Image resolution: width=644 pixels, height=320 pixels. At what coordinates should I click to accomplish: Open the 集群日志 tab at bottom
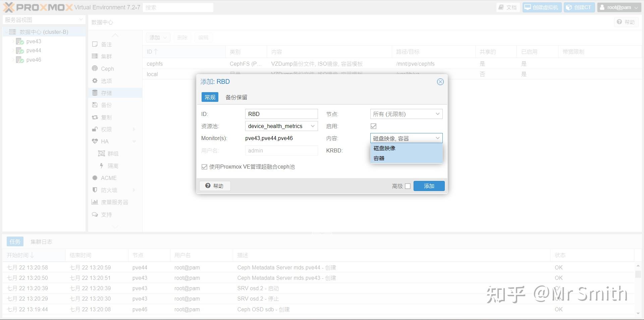pyautogui.click(x=41, y=241)
